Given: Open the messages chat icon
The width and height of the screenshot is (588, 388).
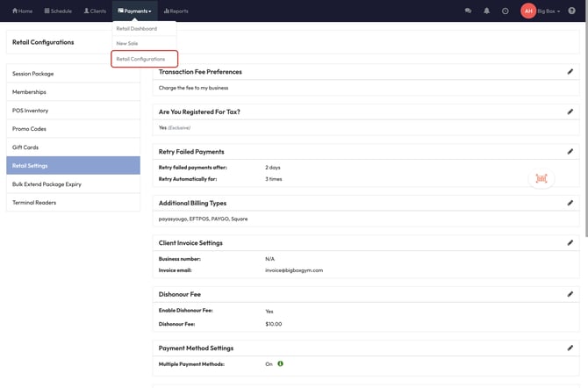Looking at the screenshot, I should point(468,11).
